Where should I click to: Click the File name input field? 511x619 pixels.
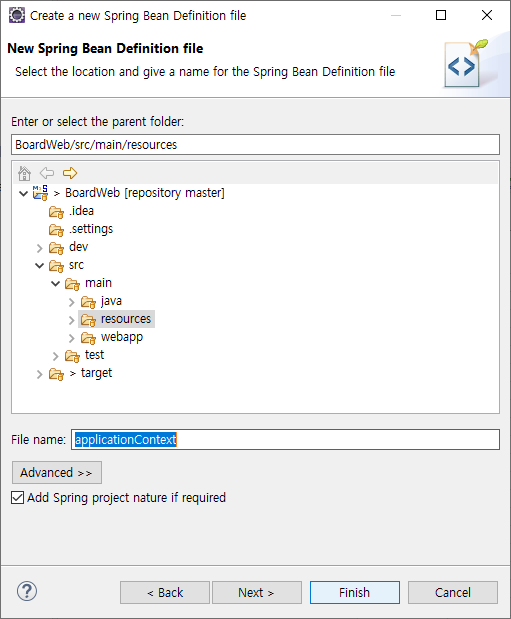(285, 439)
